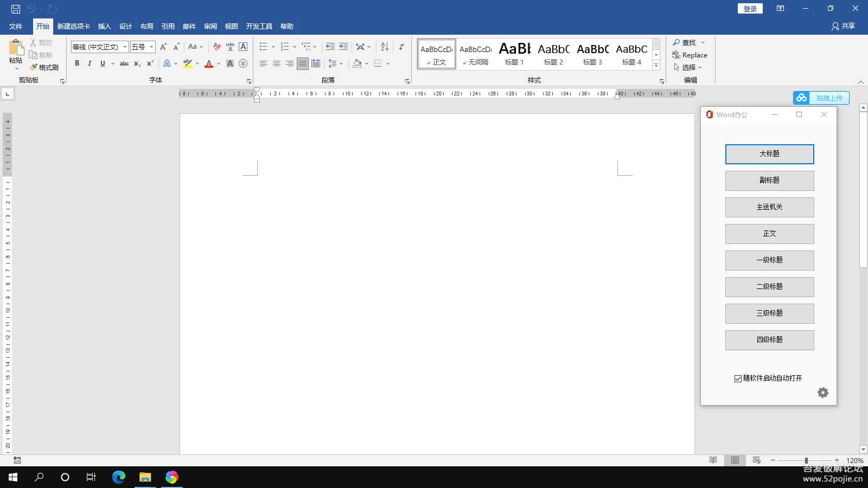The image size is (868, 488).
Task: Toggle the 随软件启动自动打开 checkbox
Action: pyautogui.click(x=738, y=378)
